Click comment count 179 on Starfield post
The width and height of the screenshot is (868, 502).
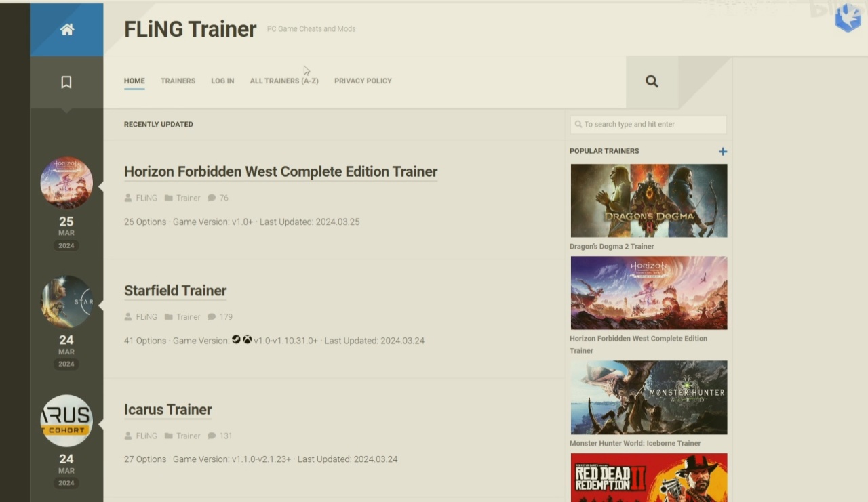(226, 316)
